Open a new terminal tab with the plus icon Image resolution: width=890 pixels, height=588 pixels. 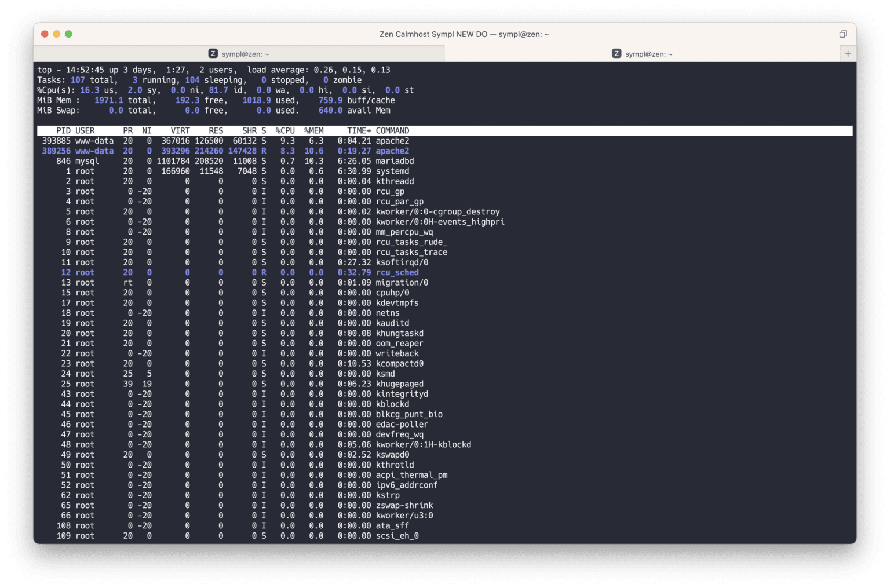coord(848,53)
